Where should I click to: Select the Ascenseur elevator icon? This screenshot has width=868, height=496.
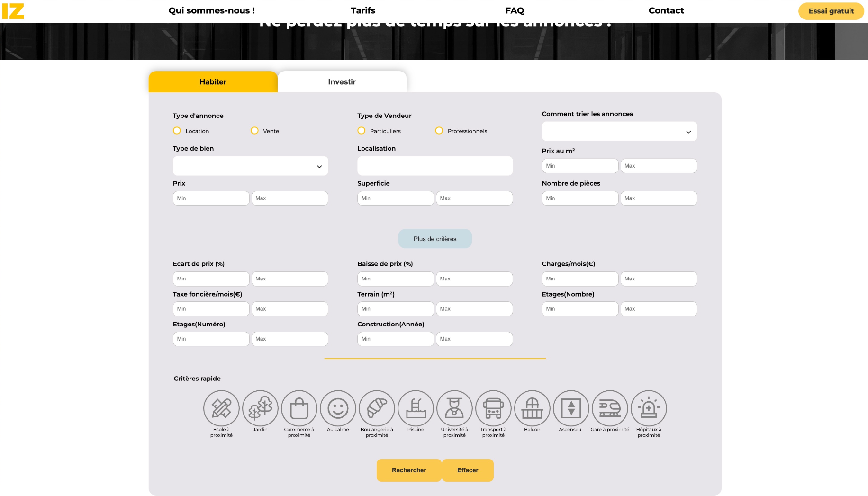(x=571, y=408)
